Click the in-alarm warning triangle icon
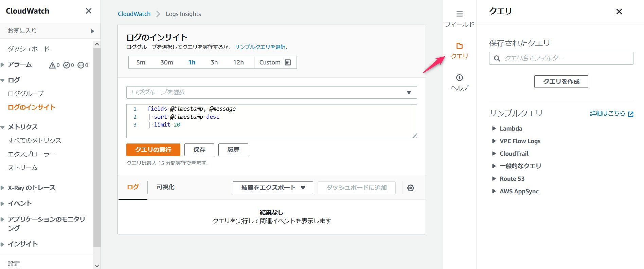This screenshot has width=644, height=269. point(52,65)
